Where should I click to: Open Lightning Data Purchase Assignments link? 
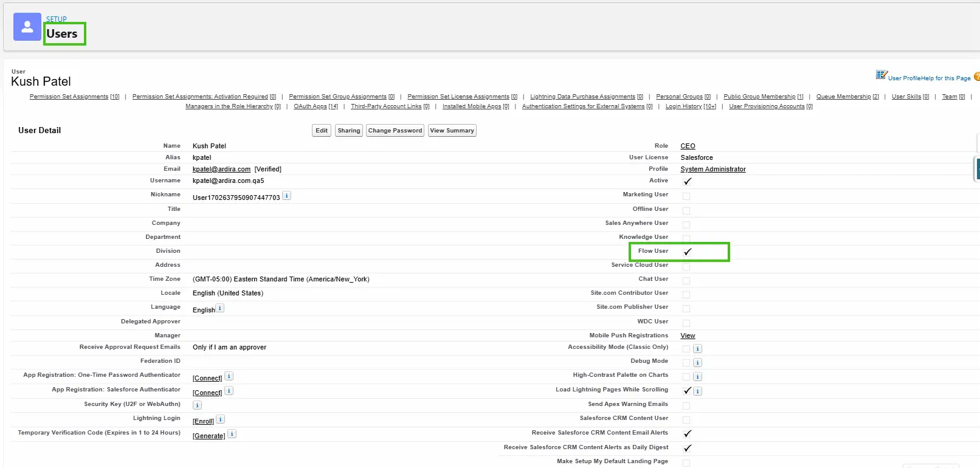[x=587, y=97]
